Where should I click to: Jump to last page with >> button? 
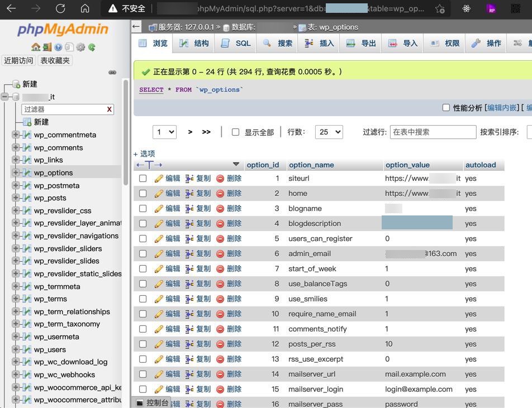(x=206, y=132)
